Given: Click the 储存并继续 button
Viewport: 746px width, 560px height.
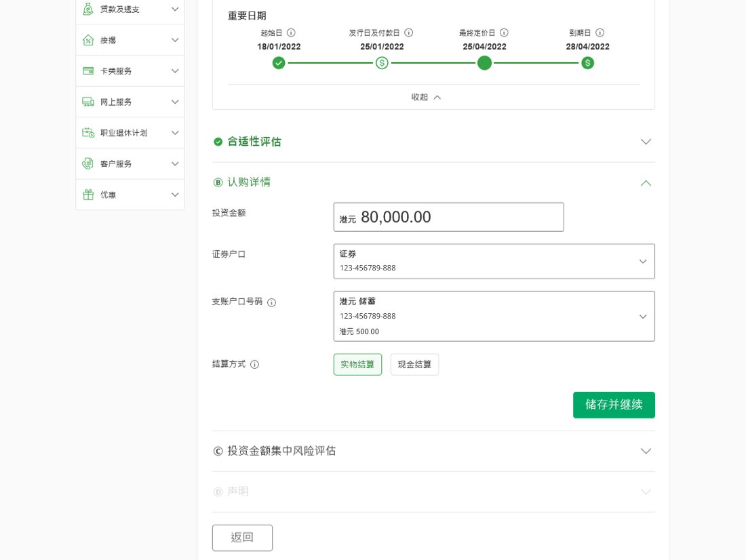Looking at the screenshot, I should [x=614, y=405].
